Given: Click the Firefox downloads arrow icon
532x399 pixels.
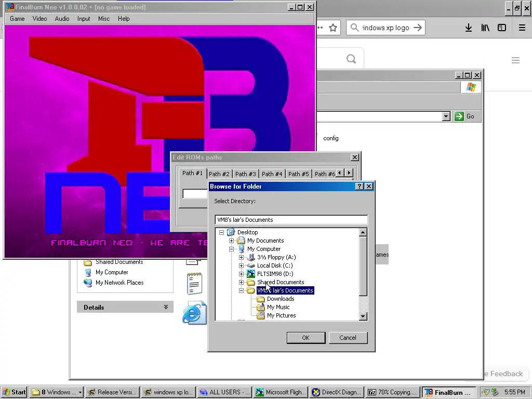Looking at the screenshot, I should click(x=469, y=28).
